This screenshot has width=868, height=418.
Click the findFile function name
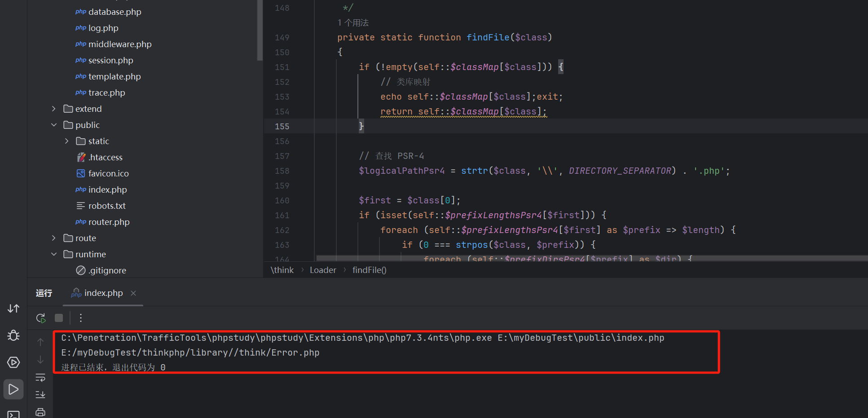[x=488, y=37]
